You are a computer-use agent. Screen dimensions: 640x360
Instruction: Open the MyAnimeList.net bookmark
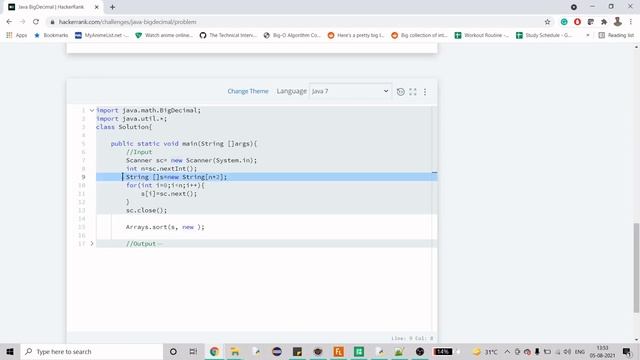pos(102,36)
